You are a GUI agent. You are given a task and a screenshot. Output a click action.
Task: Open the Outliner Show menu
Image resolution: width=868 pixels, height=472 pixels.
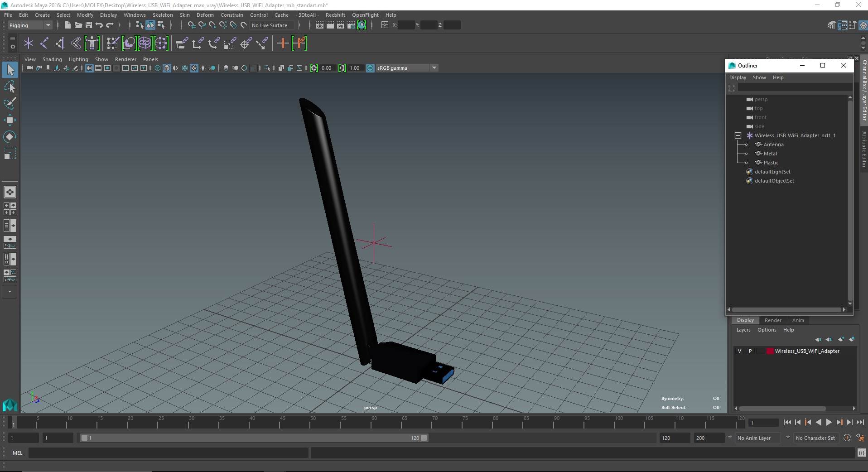coord(759,77)
